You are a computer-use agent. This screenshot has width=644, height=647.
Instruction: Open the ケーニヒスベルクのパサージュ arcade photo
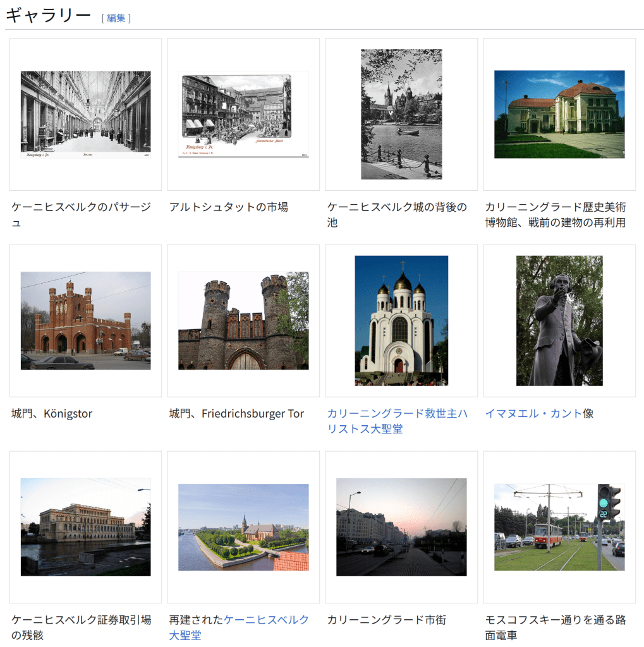point(85,114)
